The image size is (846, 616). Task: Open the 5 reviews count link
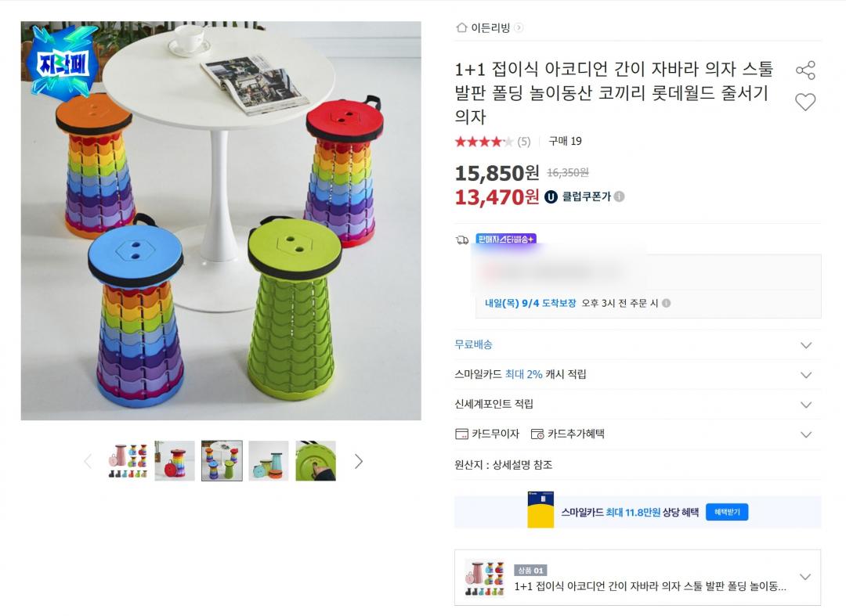click(x=524, y=142)
